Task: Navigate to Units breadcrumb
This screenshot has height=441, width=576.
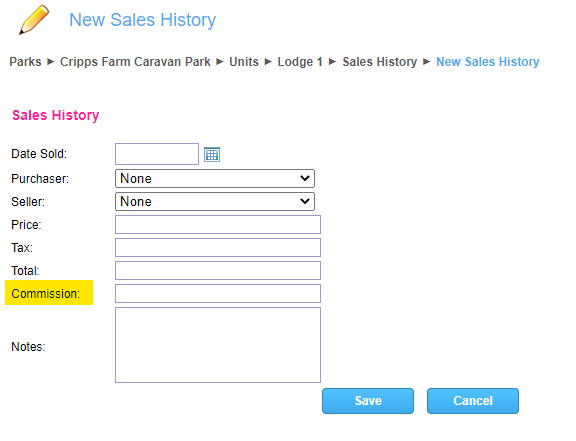Action: (x=244, y=62)
